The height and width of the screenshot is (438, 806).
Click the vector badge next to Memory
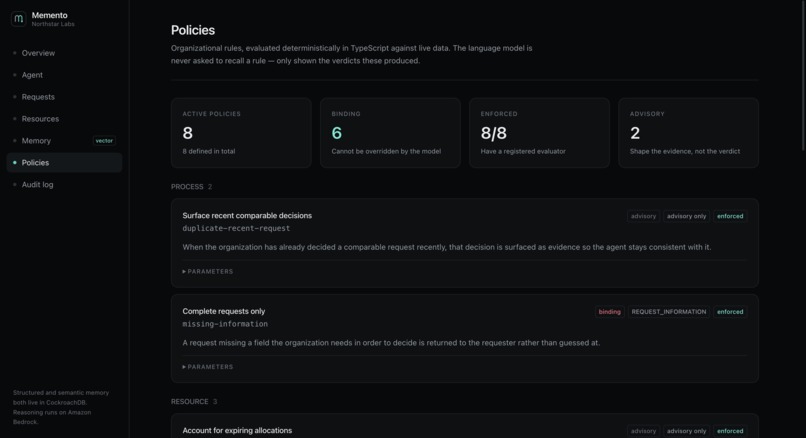point(104,141)
